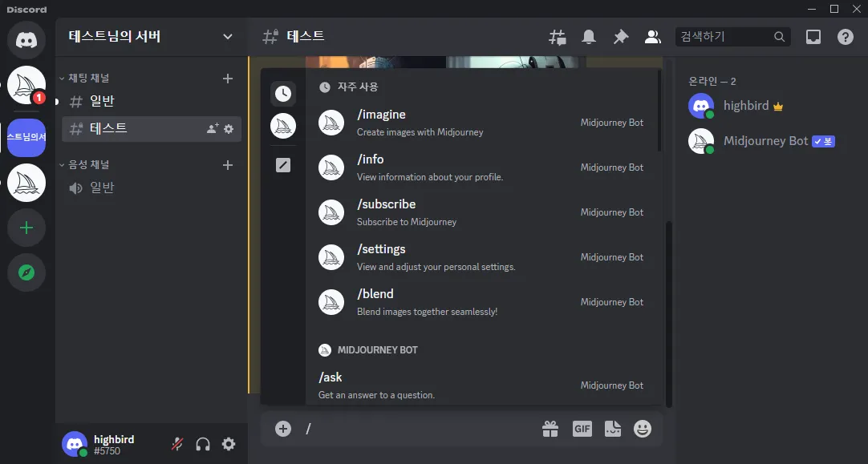Open Discord home direct messages

click(26, 40)
